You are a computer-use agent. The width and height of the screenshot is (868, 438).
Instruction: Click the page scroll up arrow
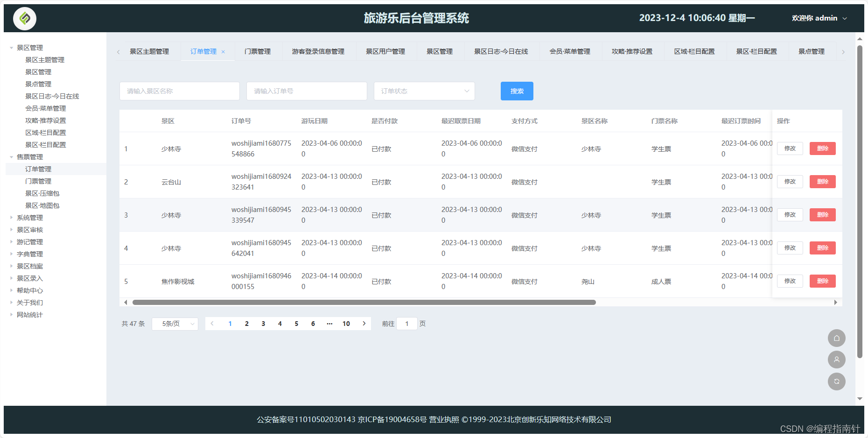(x=860, y=39)
